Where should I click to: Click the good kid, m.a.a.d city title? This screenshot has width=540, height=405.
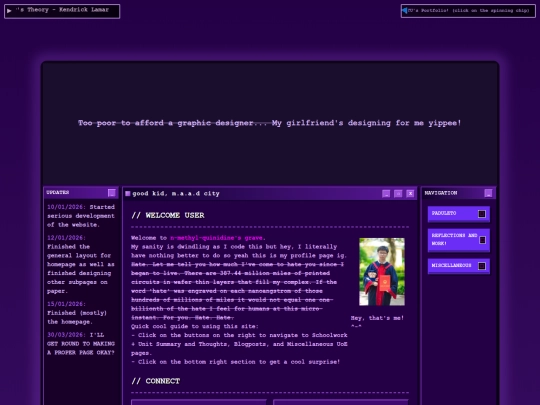176,194
